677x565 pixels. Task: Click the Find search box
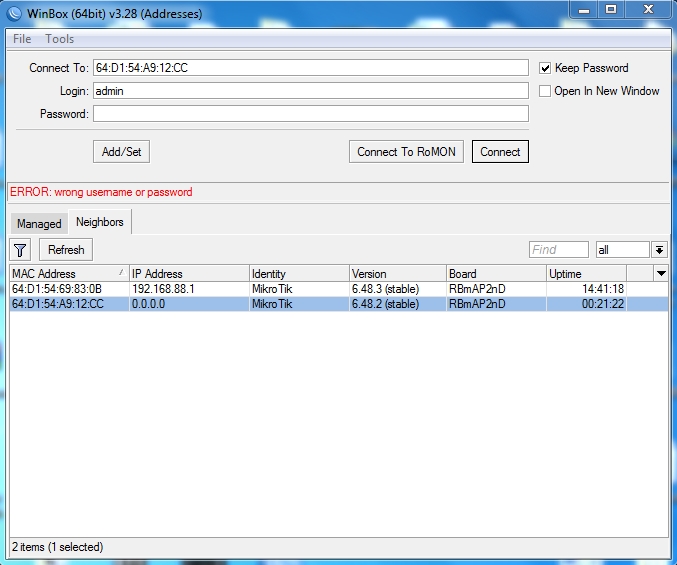tap(558, 250)
